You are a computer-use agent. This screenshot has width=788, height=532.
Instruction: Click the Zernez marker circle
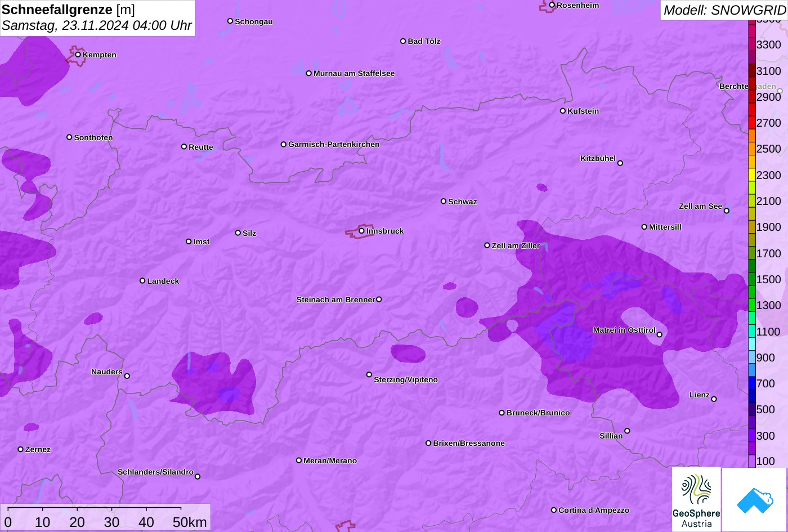21,449
